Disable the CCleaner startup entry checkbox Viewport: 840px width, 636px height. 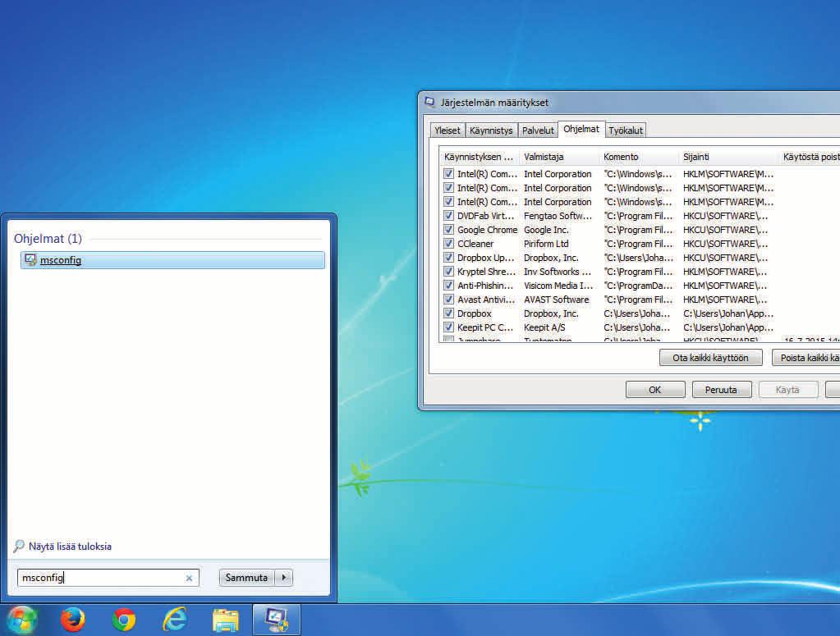448,244
